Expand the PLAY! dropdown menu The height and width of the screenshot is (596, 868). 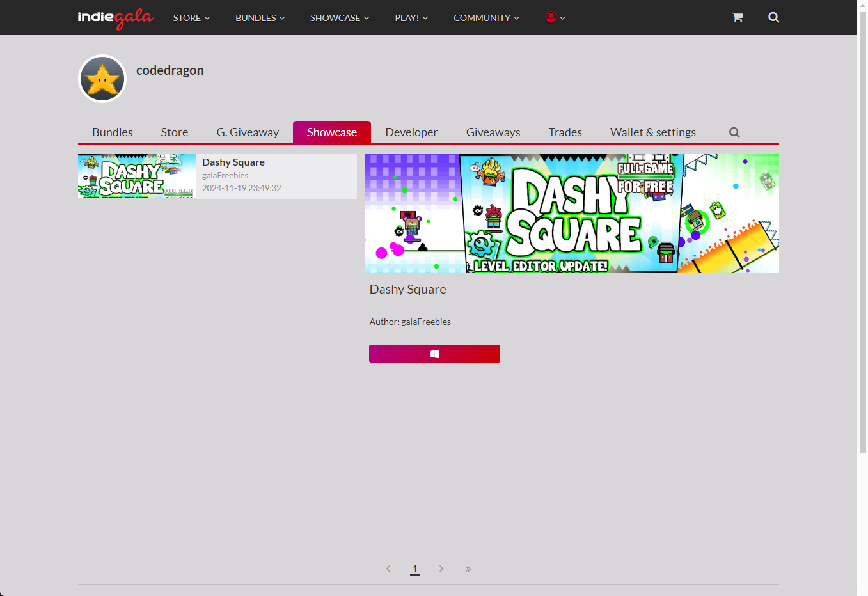point(411,18)
